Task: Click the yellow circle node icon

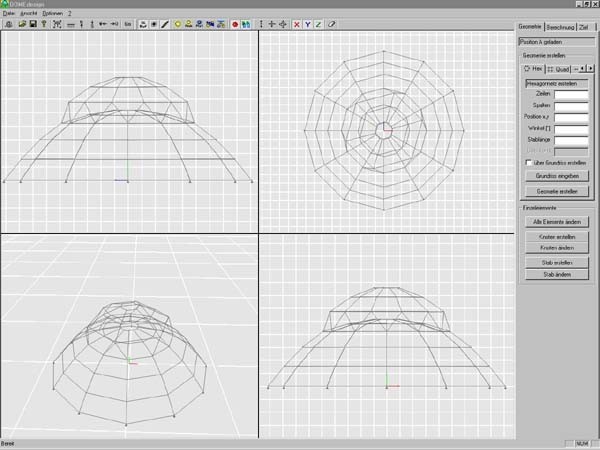Action: click(x=177, y=23)
